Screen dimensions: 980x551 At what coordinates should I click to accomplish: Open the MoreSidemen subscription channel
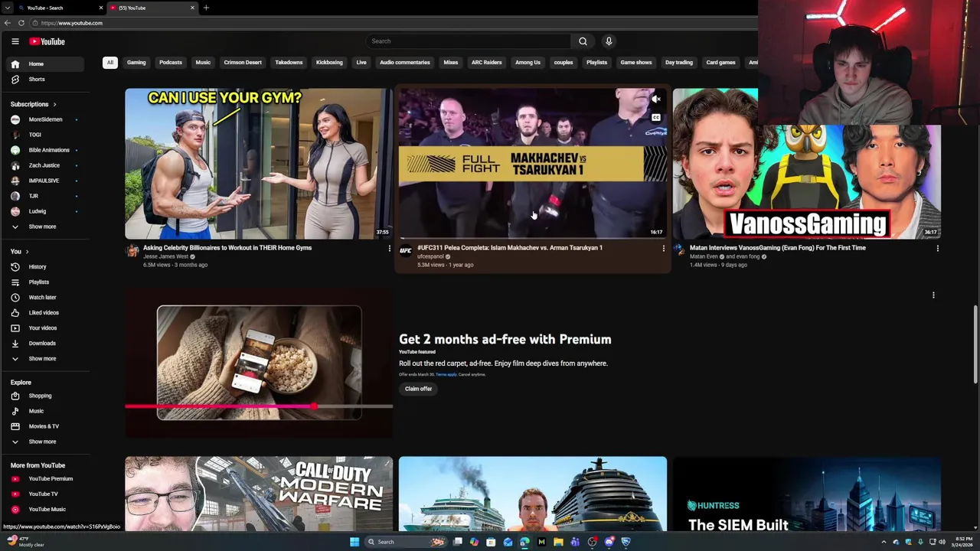[x=46, y=119]
